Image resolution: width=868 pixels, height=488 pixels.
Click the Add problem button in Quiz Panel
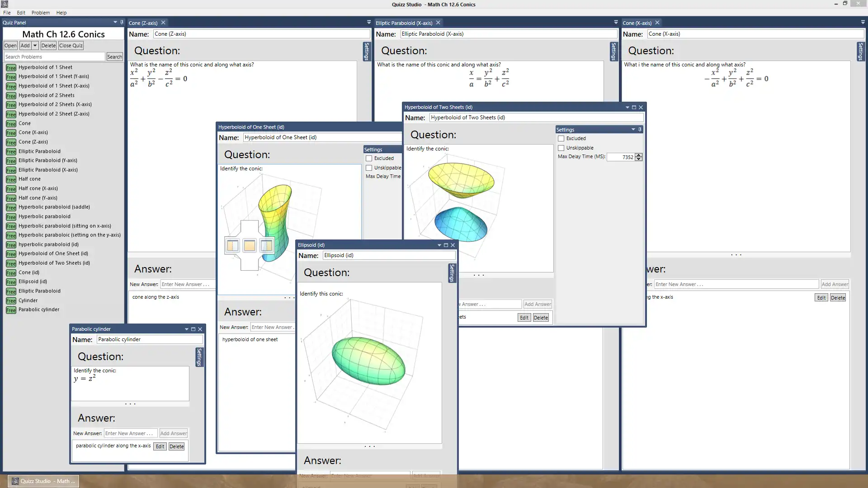tap(24, 45)
